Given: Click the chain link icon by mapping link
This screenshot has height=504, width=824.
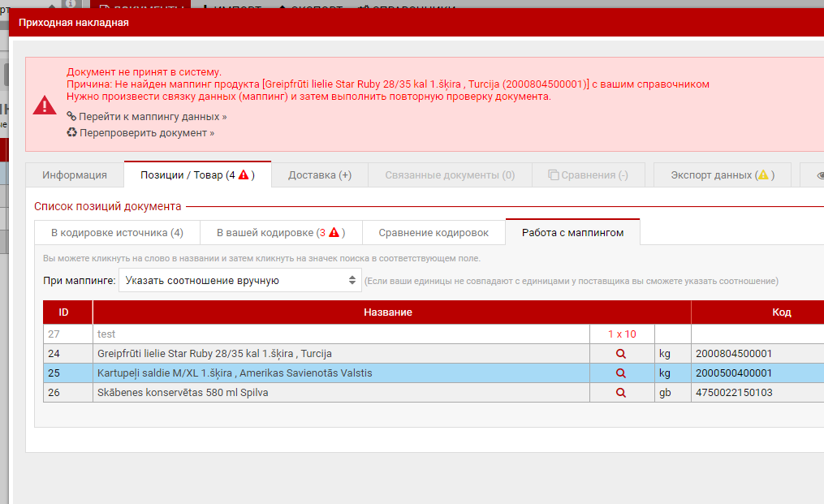Looking at the screenshot, I should pyautogui.click(x=71, y=116).
